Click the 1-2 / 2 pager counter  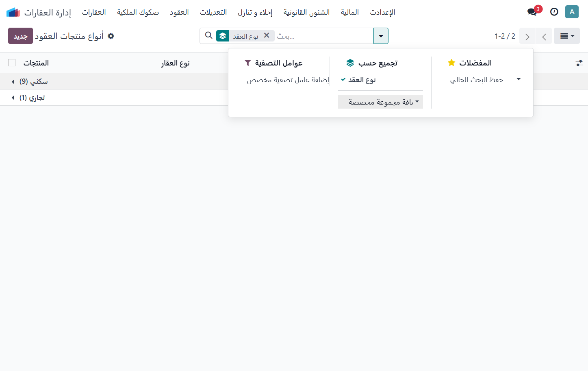505,36
